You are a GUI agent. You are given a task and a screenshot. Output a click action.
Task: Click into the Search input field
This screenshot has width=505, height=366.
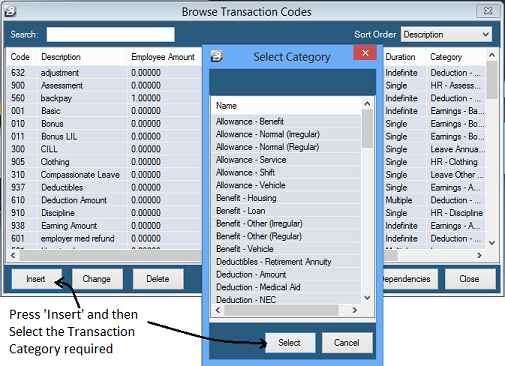[110, 34]
